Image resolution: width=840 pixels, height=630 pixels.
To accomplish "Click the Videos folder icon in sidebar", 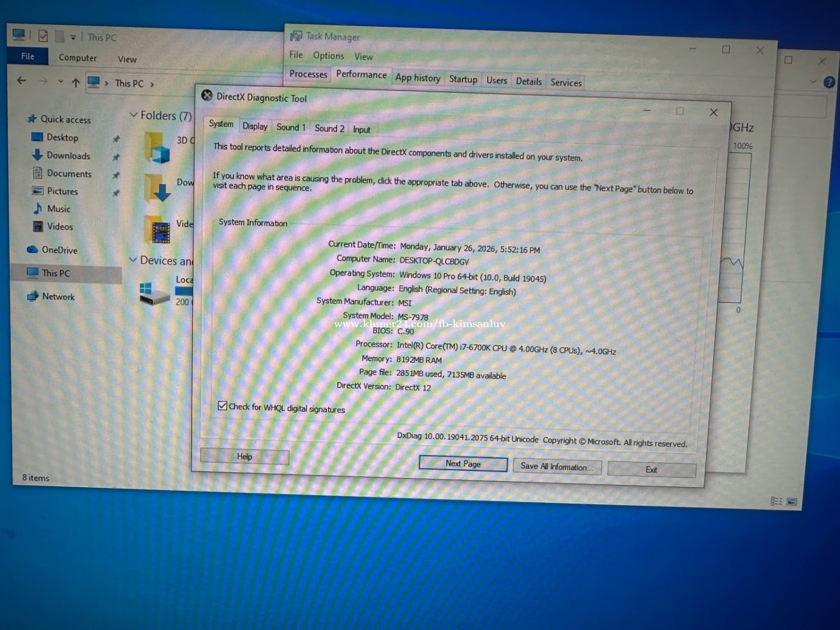I will [x=38, y=226].
